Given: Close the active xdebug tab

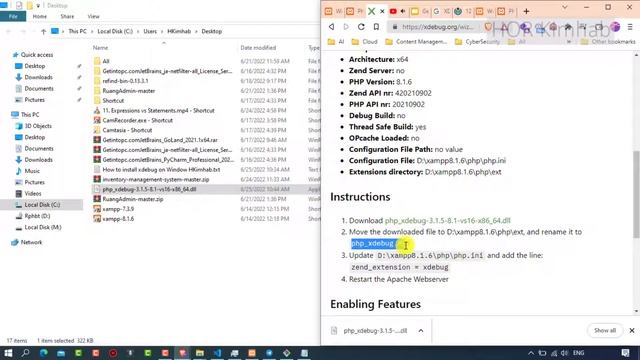Looking at the screenshot, I should click(x=382, y=11).
